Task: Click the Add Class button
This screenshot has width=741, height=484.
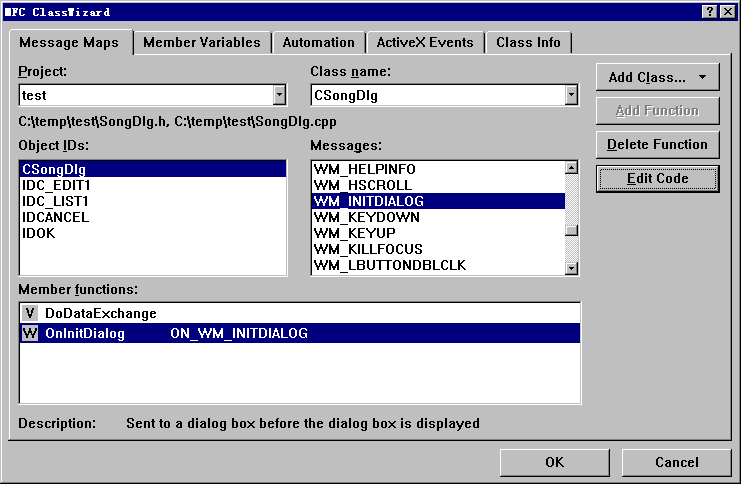Action: point(657,77)
